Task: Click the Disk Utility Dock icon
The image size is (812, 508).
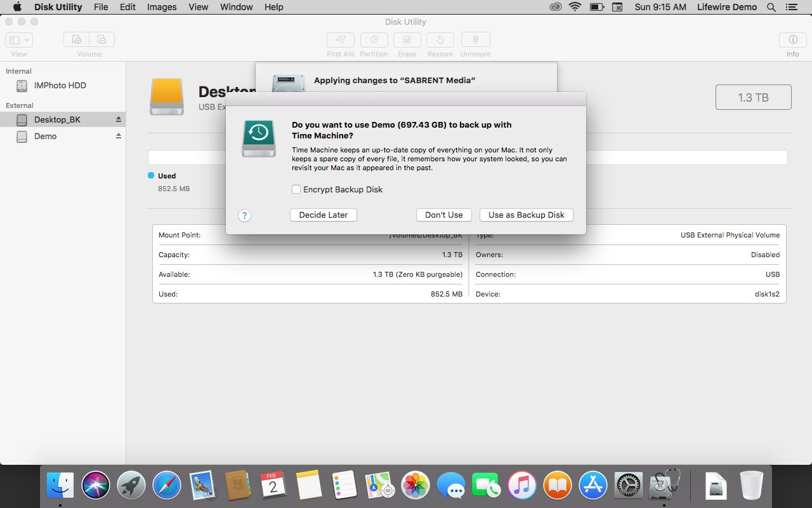Action: coord(664,485)
